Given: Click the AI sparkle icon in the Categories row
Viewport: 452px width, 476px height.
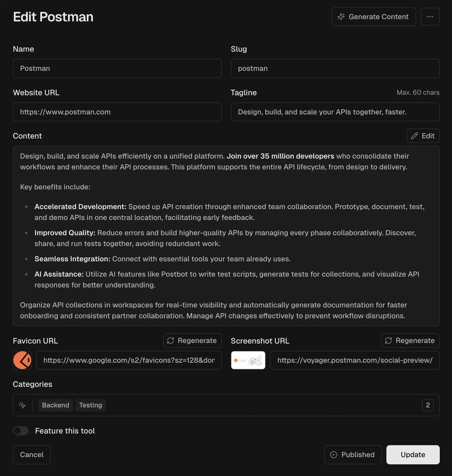Looking at the screenshot, I should click(x=22, y=405).
